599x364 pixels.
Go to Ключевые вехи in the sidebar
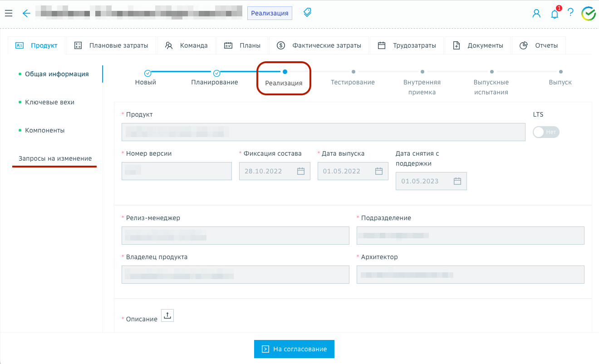[x=49, y=102]
